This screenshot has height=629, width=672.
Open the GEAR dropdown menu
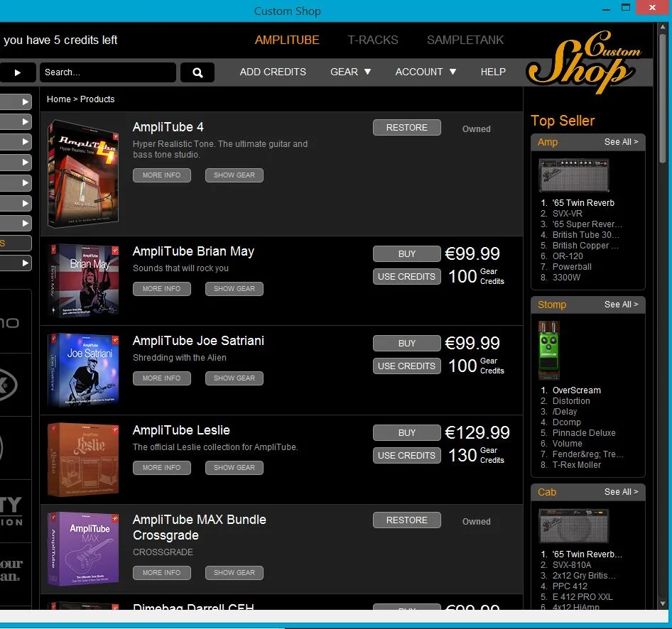[x=350, y=72]
